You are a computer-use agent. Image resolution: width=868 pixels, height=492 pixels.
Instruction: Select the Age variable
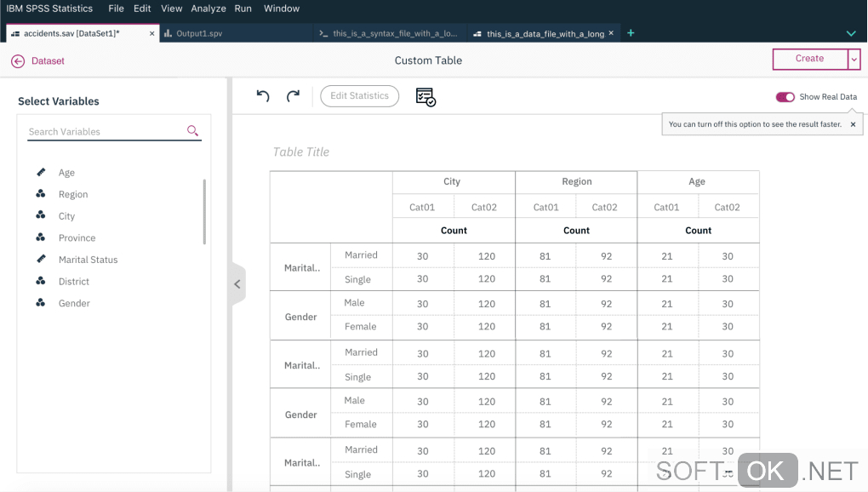coord(66,172)
